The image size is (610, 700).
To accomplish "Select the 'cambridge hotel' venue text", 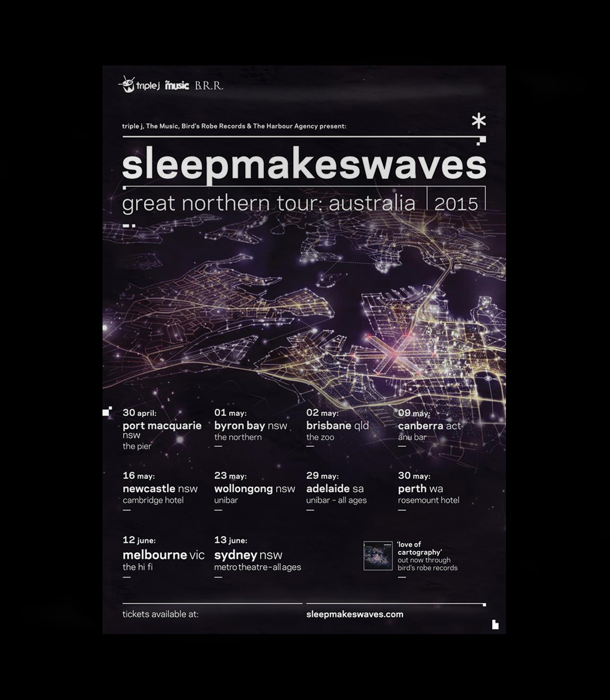I will [153, 500].
